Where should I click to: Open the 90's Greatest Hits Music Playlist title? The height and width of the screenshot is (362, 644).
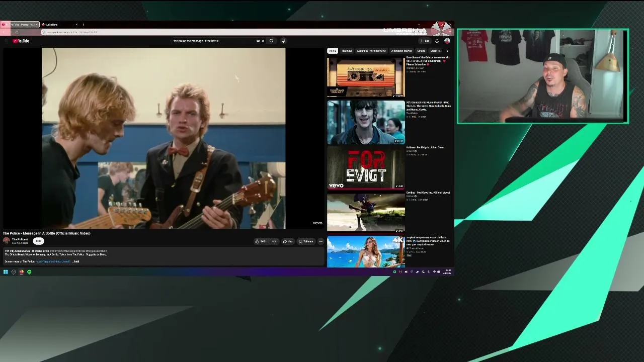(x=428, y=106)
